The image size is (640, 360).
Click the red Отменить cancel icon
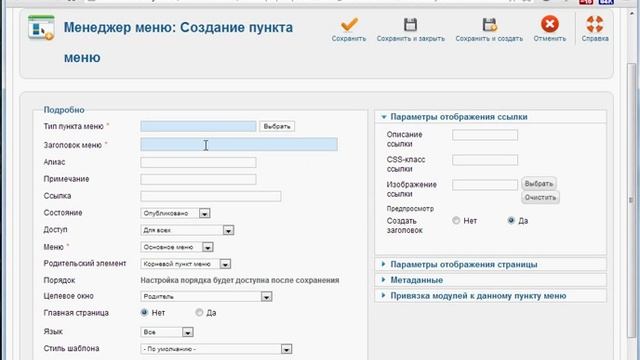point(550,24)
